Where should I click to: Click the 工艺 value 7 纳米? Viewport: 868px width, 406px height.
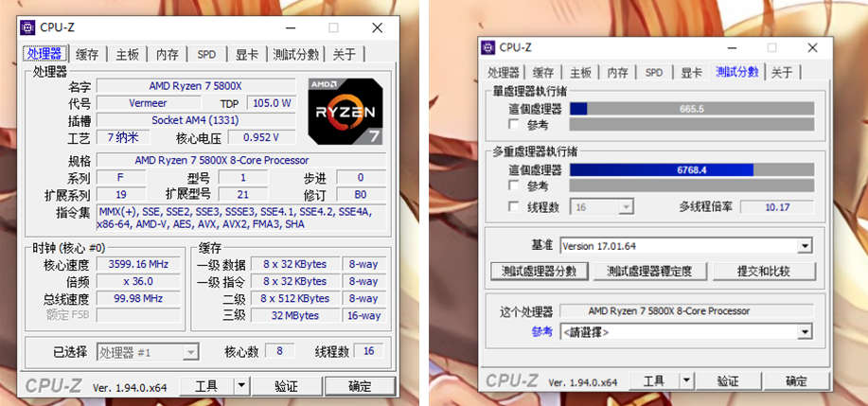pyautogui.click(x=123, y=137)
